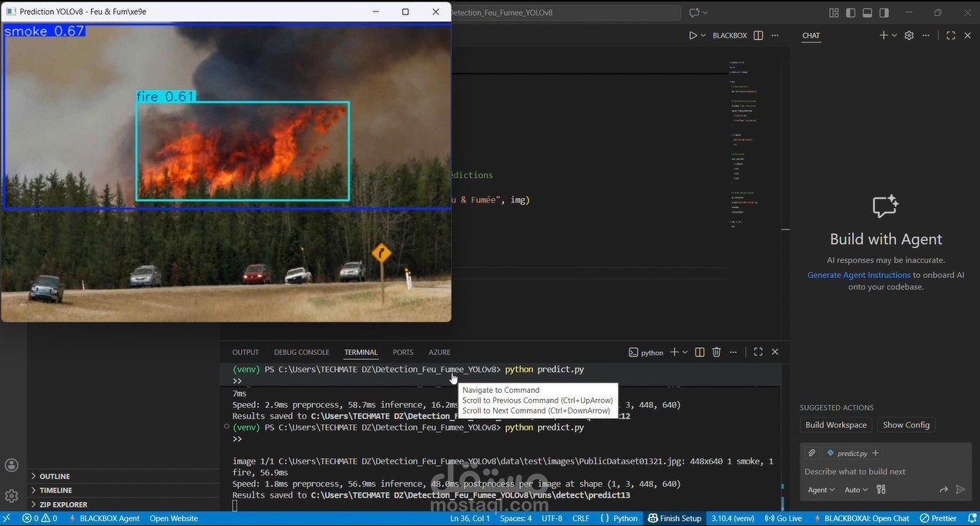This screenshot has width=980, height=526.
Task: Open the Show Config suggested action
Action: [x=906, y=424]
